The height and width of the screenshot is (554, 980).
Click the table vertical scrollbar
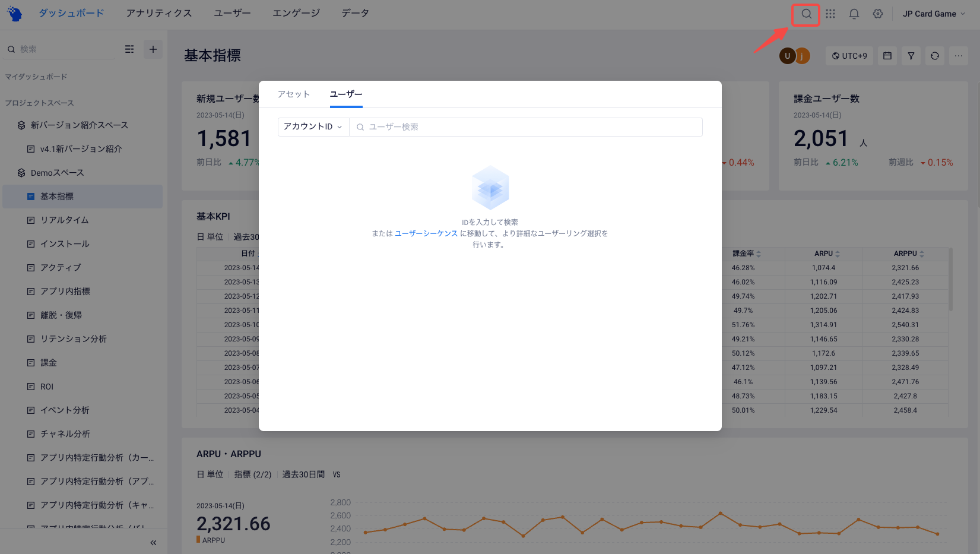[950, 280]
